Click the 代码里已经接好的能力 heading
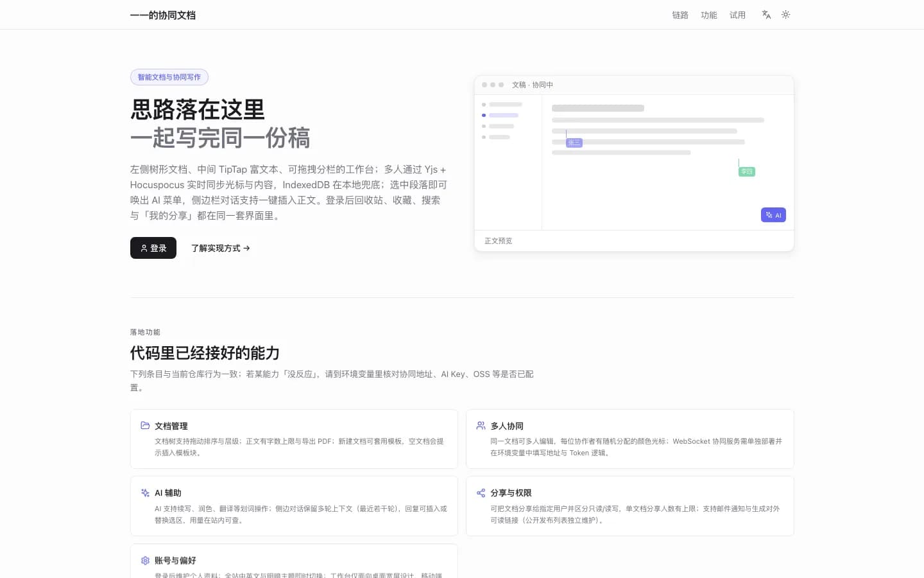The width and height of the screenshot is (924, 578). [x=205, y=353]
